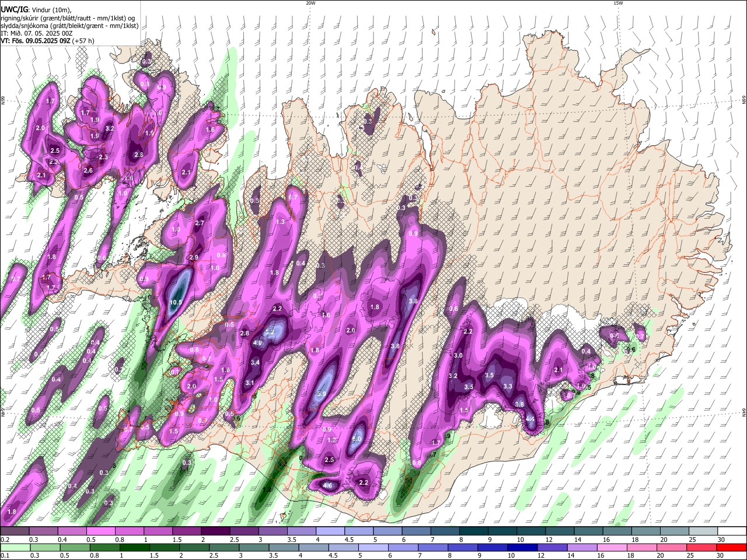Select the 3.4 precipitation value

pos(255,362)
